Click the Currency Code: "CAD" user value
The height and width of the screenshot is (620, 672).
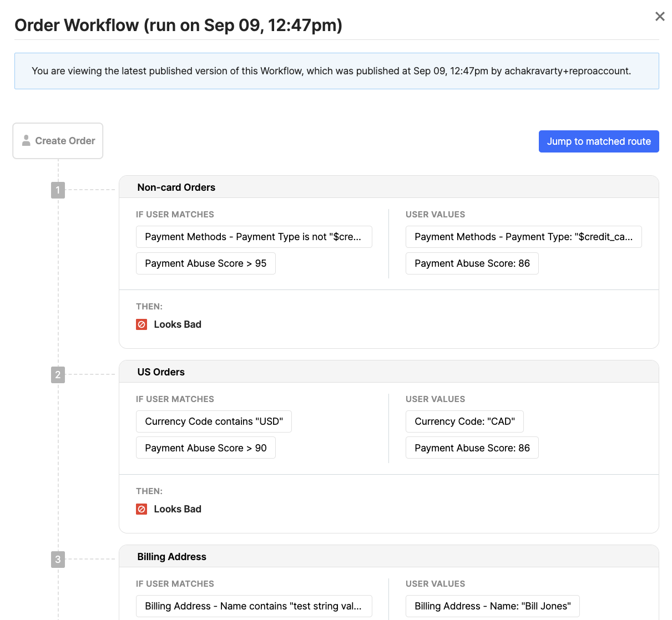point(464,421)
